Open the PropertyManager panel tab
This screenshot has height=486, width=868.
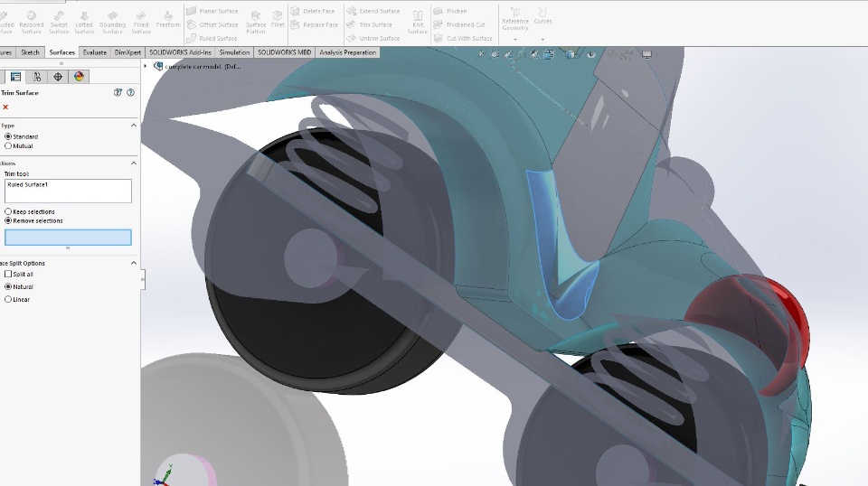coord(15,77)
